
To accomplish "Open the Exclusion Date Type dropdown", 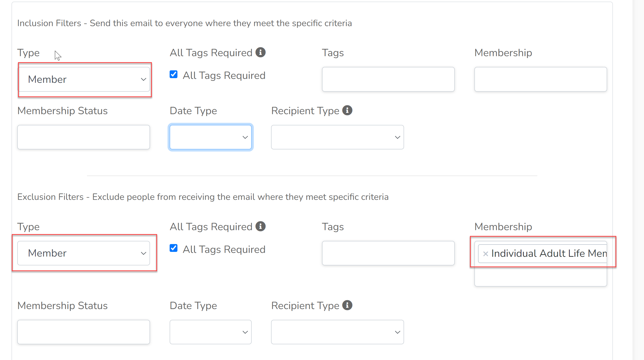I will (211, 332).
